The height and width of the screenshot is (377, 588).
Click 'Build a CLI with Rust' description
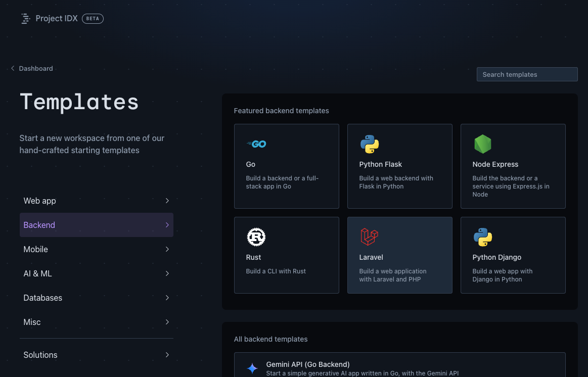pyautogui.click(x=276, y=271)
